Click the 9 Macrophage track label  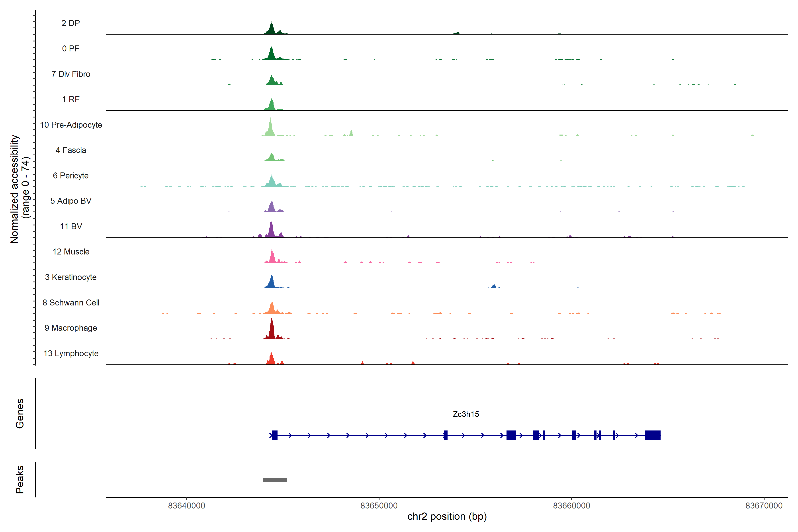[70, 328]
